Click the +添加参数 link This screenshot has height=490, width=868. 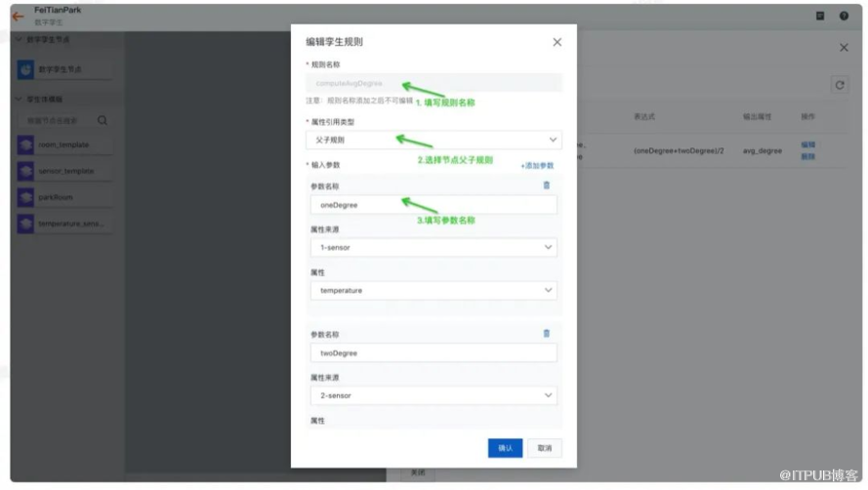click(x=536, y=166)
